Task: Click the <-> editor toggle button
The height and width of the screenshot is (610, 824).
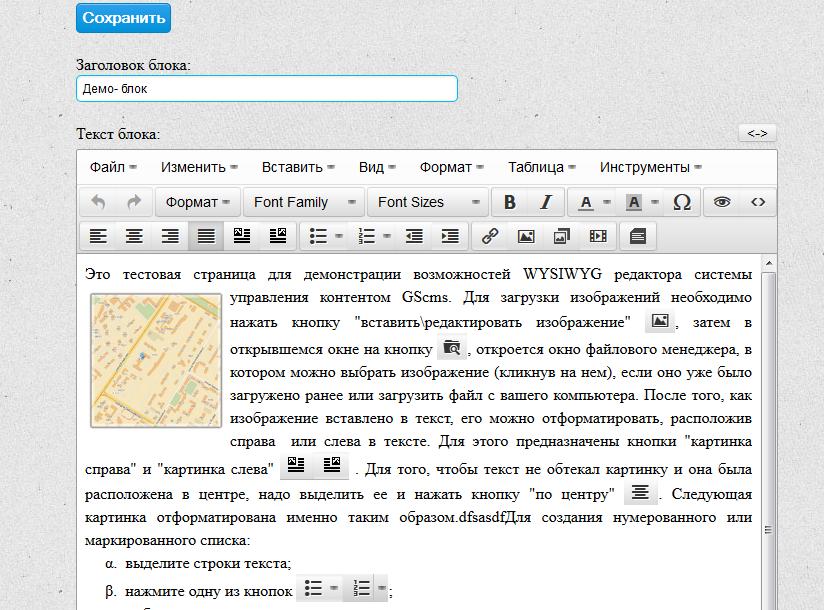Action: click(x=757, y=133)
